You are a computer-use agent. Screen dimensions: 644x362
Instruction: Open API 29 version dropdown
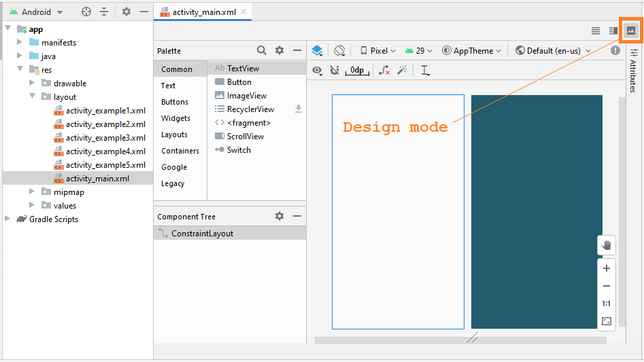[419, 50]
